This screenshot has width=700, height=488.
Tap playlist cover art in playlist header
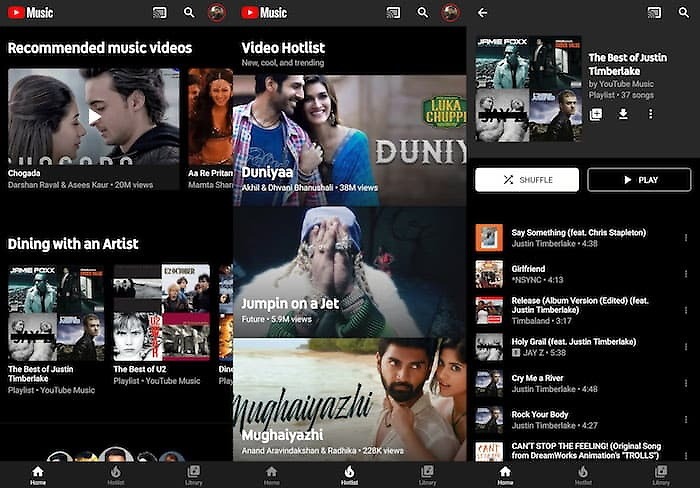pyautogui.click(x=528, y=89)
